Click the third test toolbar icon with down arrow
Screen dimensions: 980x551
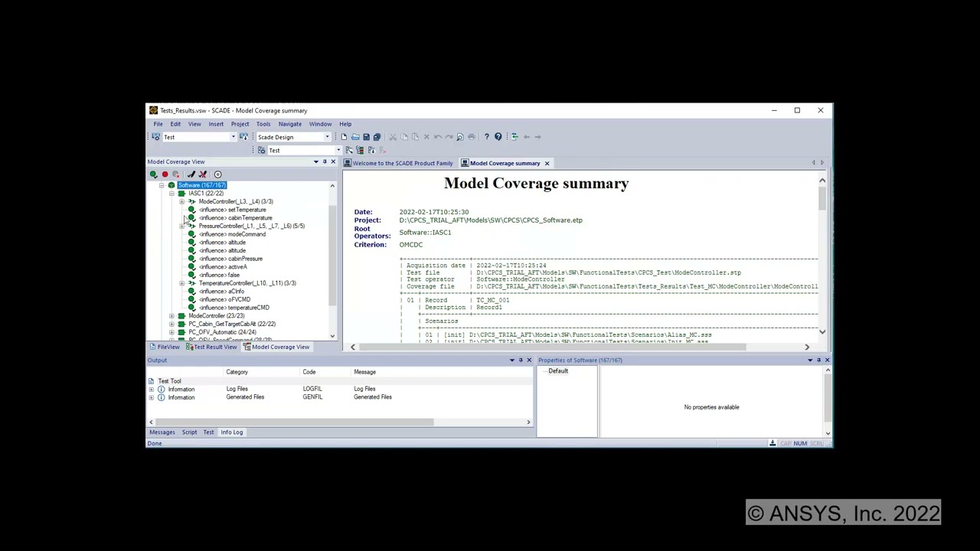pyautogui.click(x=371, y=150)
